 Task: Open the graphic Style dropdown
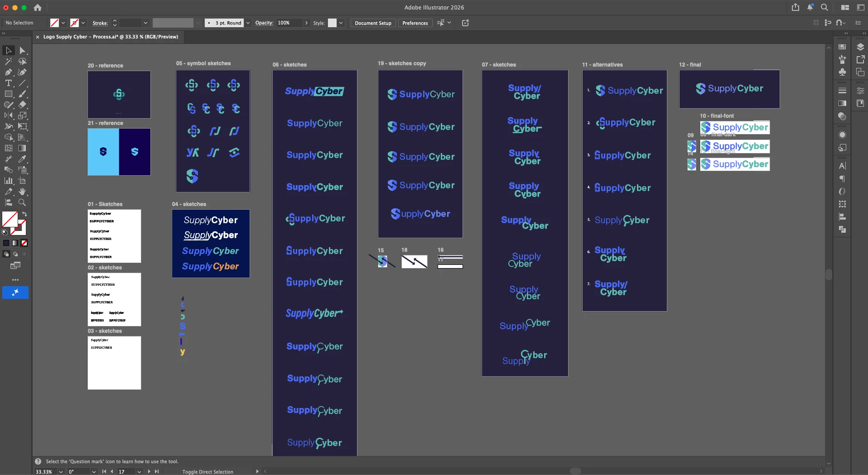point(341,23)
